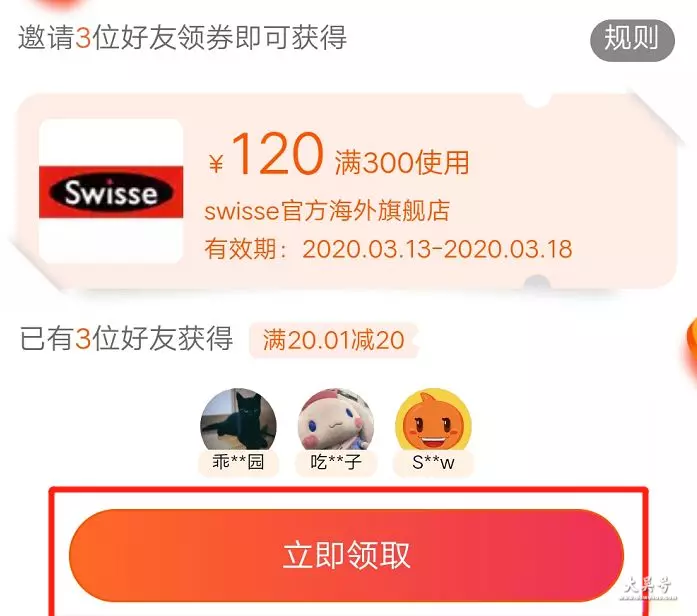The height and width of the screenshot is (616, 697).
Task: Open the 规则 rules button
Action: tap(632, 40)
